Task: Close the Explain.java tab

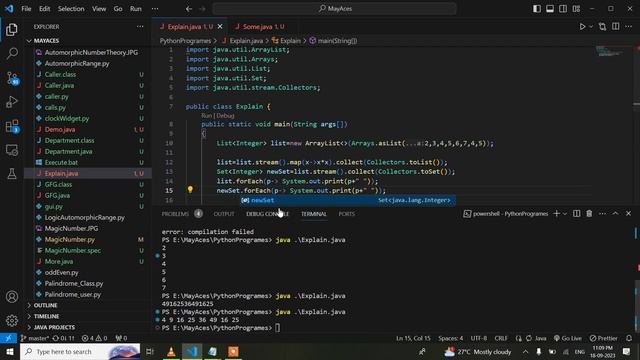Action: point(220,27)
